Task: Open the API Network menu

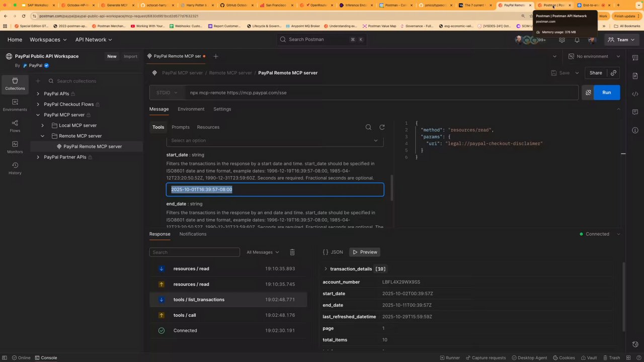Action: coord(94,40)
